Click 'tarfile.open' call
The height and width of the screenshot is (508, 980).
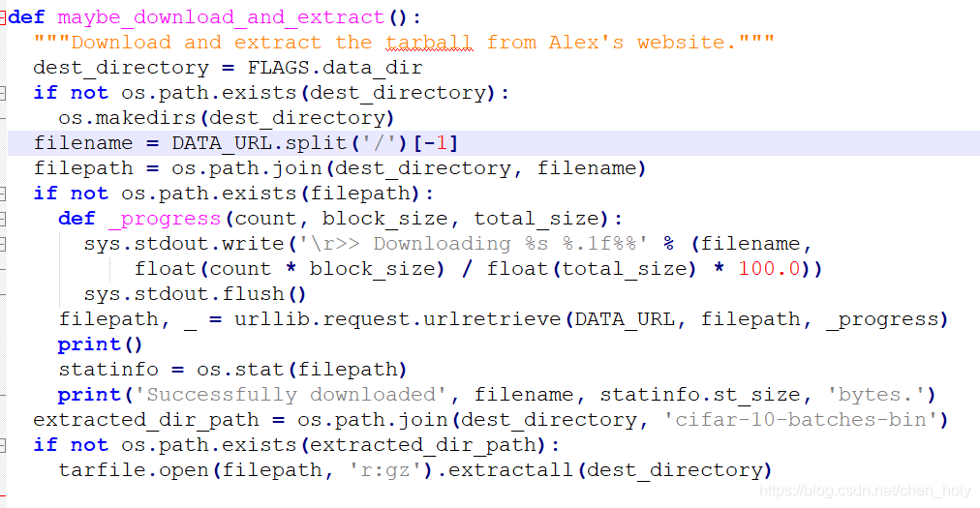pyautogui.click(x=134, y=470)
